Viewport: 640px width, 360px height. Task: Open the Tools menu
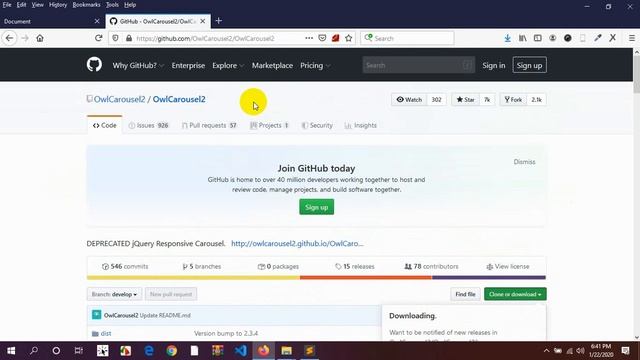[112, 5]
